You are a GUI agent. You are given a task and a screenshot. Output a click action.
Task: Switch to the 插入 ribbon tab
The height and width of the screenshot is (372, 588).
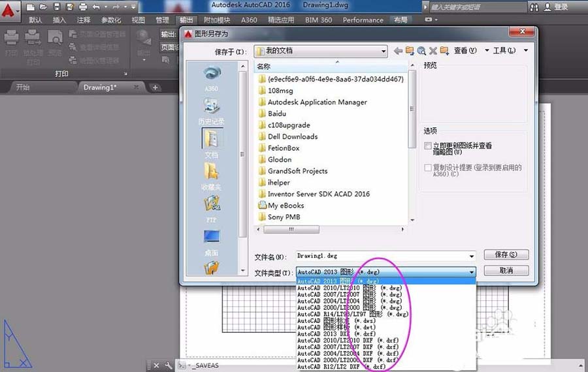click(59, 20)
